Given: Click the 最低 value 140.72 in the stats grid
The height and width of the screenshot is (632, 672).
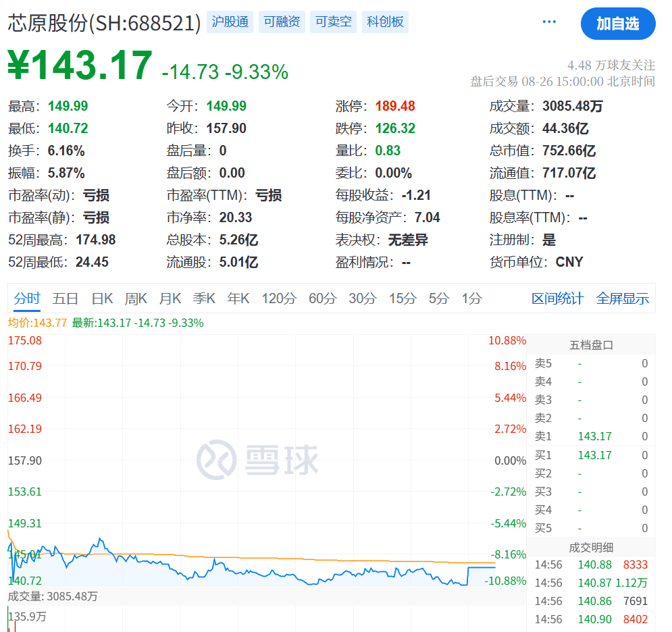Looking at the screenshot, I should (68, 128).
